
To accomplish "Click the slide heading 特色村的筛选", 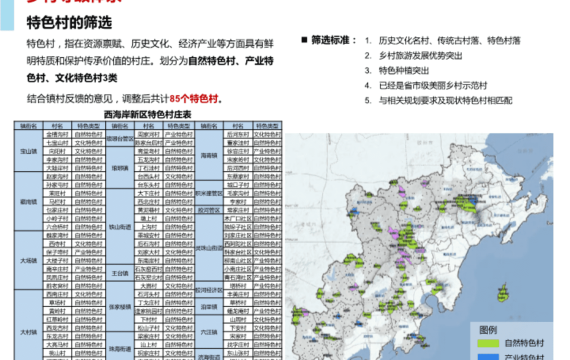I will (69, 23).
